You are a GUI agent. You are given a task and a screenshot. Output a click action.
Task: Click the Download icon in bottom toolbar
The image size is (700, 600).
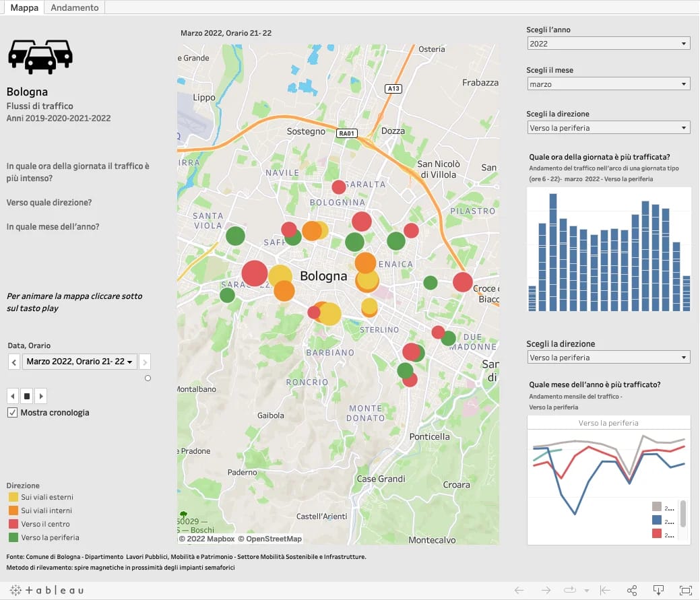(660, 591)
